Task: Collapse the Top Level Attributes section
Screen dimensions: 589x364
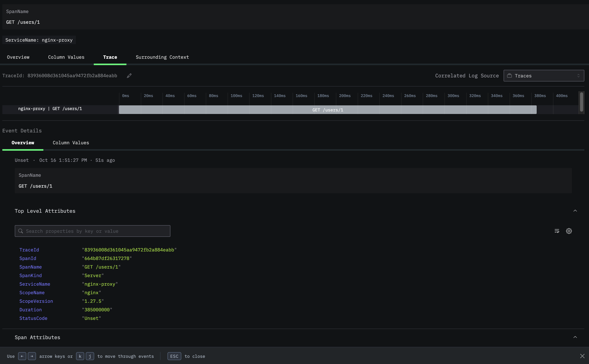Action: (x=575, y=211)
